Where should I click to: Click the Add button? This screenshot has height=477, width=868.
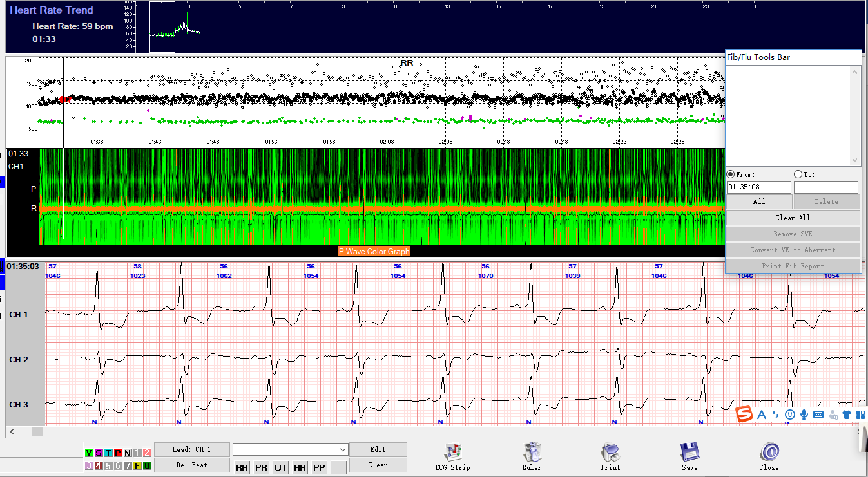pos(759,201)
